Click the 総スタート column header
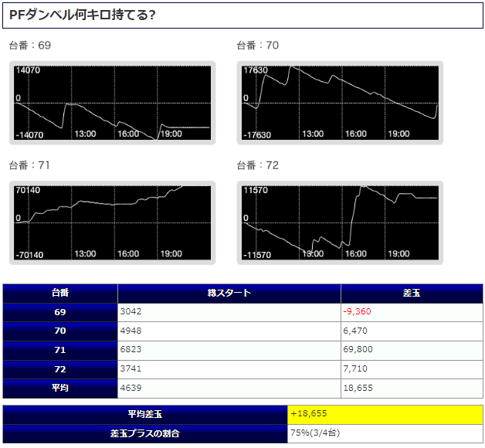Viewport: 485px width, 448px height. point(229,294)
